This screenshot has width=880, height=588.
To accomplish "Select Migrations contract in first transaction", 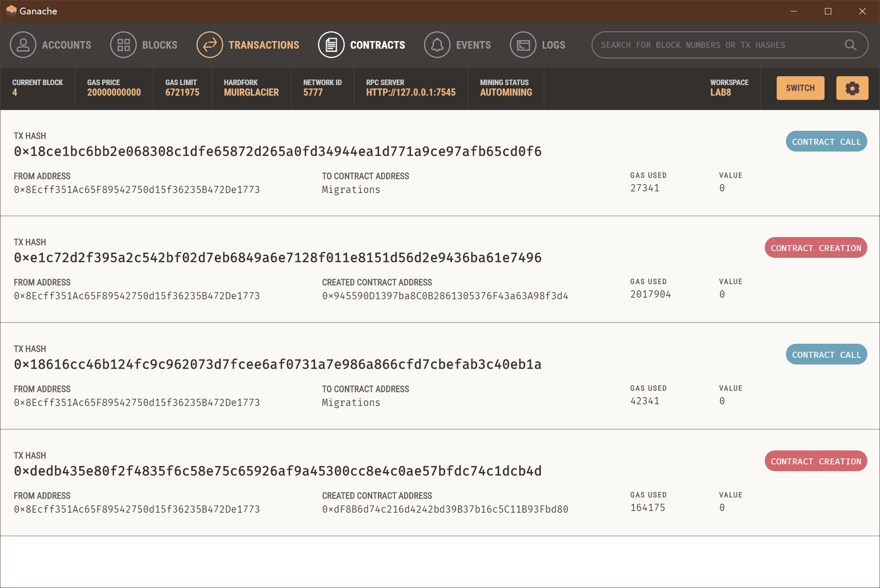I will point(351,190).
